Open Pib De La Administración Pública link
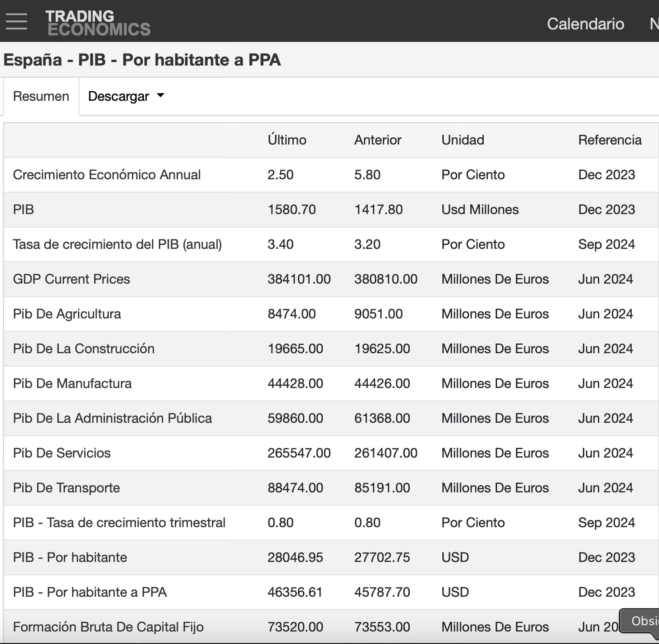The height and width of the screenshot is (644, 659). coord(112,418)
